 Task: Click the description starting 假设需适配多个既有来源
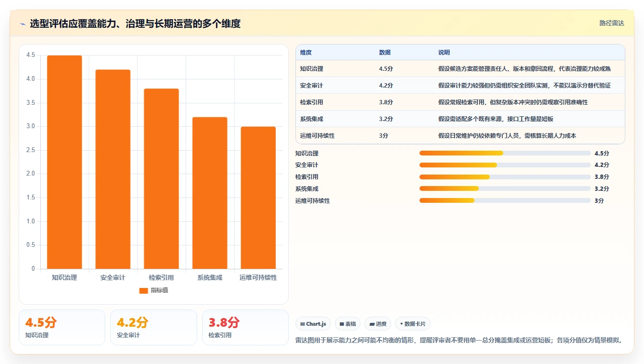(x=496, y=119)
